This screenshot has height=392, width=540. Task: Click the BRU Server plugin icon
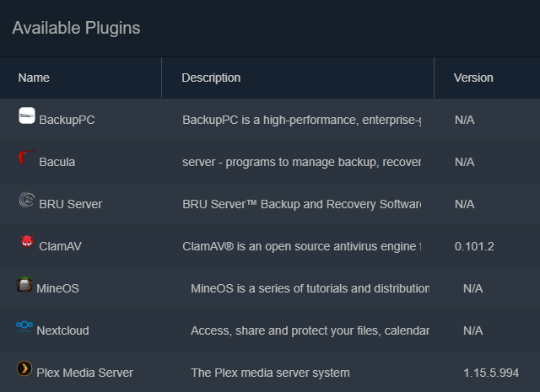pos(26,200)
